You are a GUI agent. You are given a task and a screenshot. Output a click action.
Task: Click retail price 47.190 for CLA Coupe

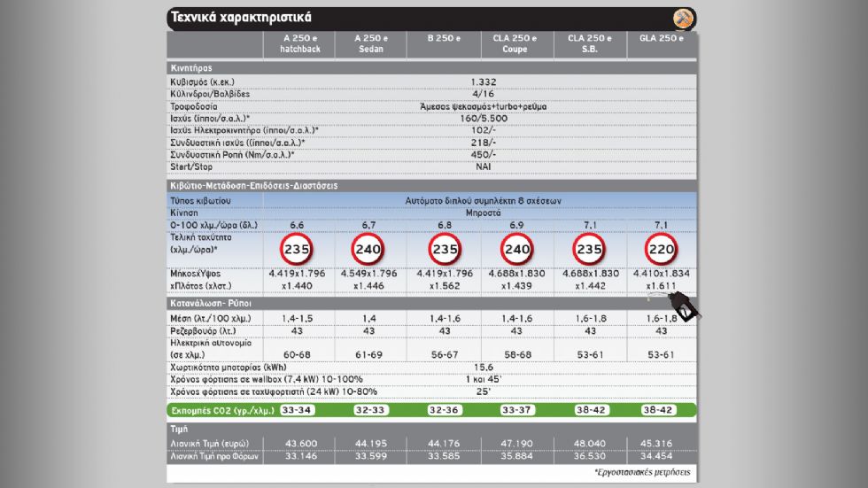click(516, 444)
